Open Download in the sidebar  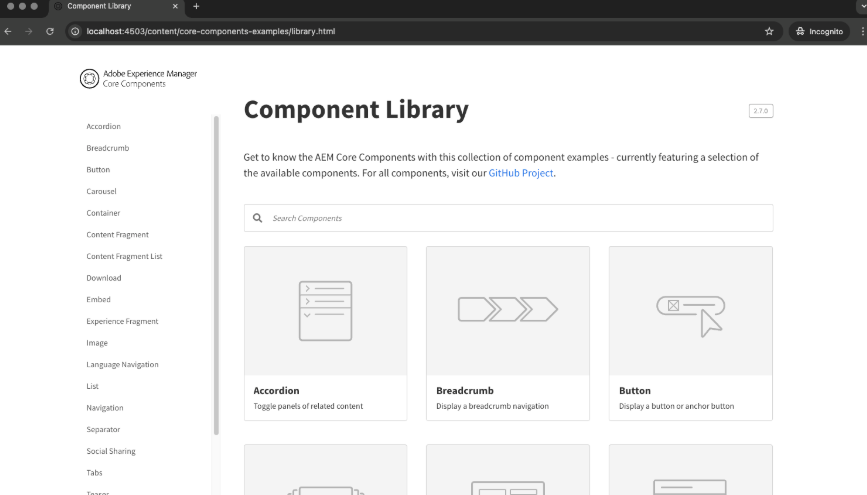(x=103, y=278)
